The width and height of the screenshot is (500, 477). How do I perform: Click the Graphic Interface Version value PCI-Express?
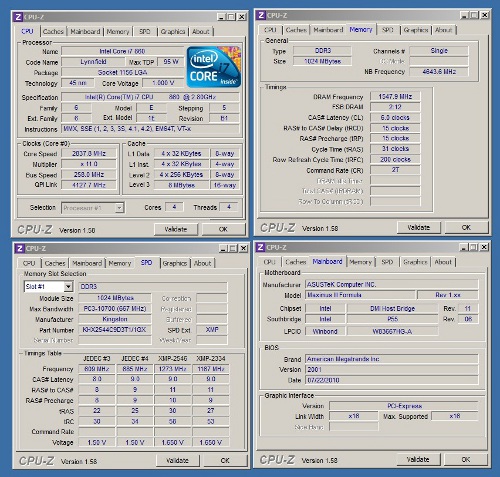point(404,406)
